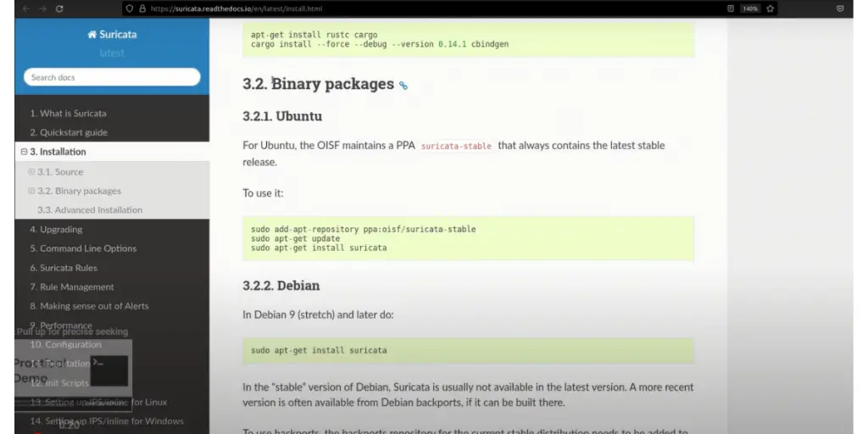This screenshot has height=434, width=868.
Task: Open '5. Command Line Options' chapter
Action: [83, 248]
